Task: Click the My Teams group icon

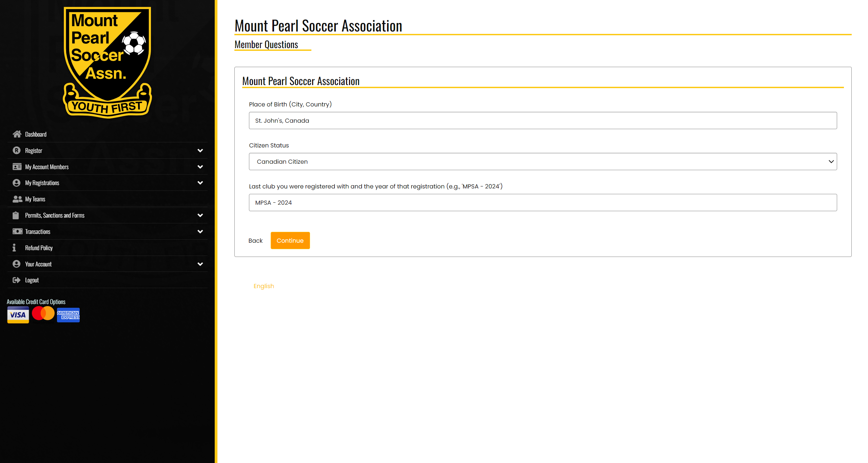Action: point(17,199)
